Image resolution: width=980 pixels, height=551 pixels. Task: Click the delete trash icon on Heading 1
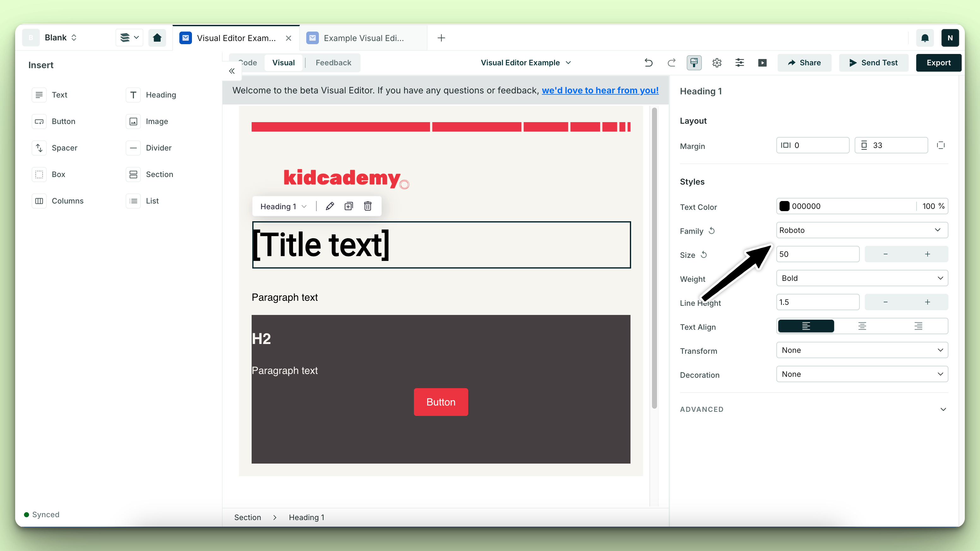click(367, 206)
